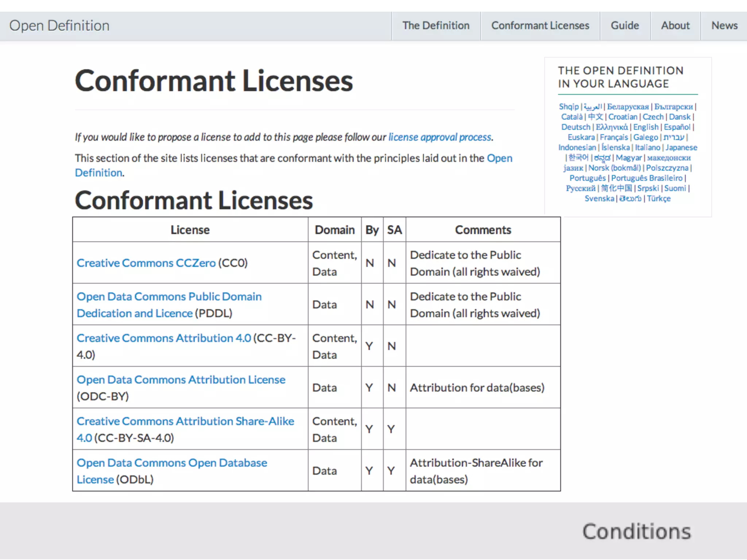Open the Open Database License link
Screen dimensions: 747x560
tap(172, 463)
